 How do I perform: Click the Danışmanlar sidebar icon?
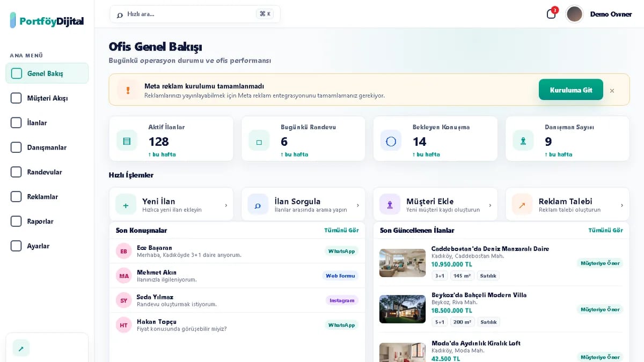pyautogui.click(x=17, y=147)
